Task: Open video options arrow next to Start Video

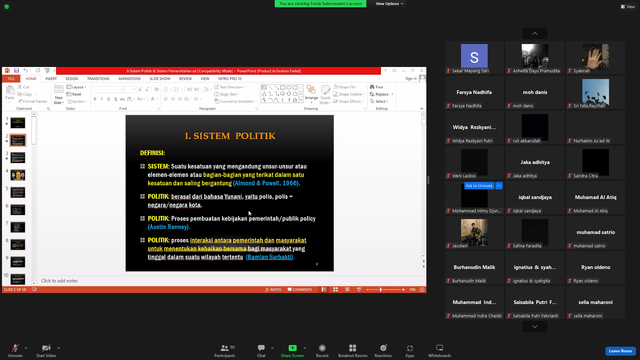Action: point(58,348)
